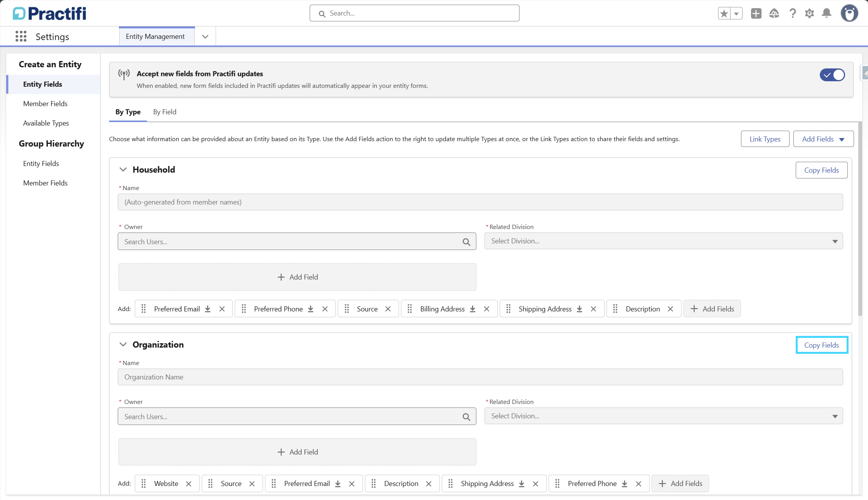Viewport: 868px width, 500px height.
Task: Click drag handle on Household Description chip
Action: [615, 309]
